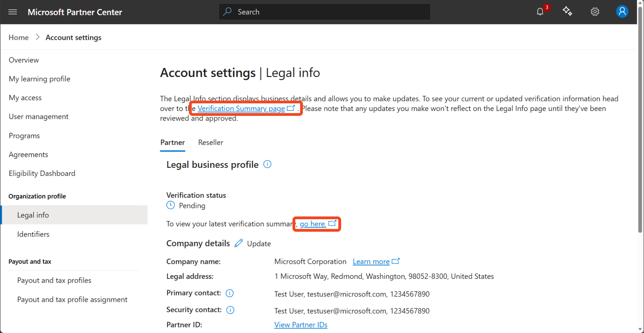Open Payout and tax profile assignment

tap(72, 299)
